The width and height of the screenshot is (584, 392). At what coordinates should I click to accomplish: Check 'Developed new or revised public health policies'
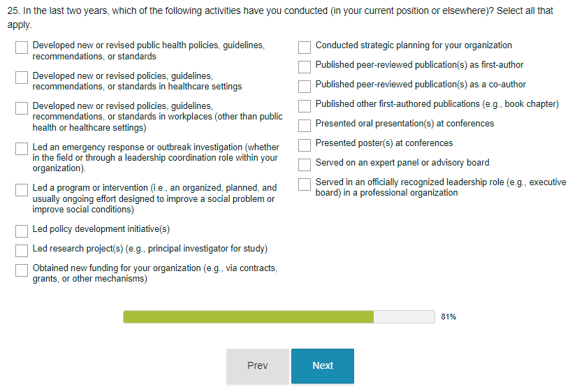click(22, 48)
